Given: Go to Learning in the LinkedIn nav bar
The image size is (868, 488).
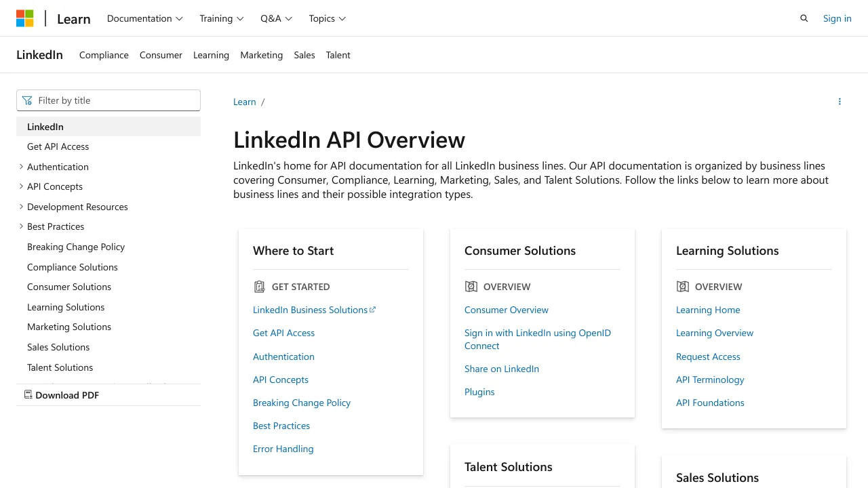Looking at the screenshot, I should [211, 55].
